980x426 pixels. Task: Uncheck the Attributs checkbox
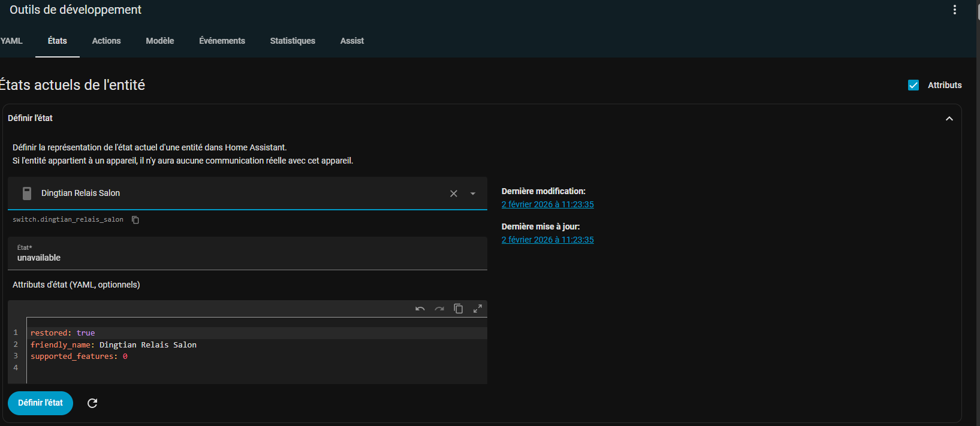point(913,85)
